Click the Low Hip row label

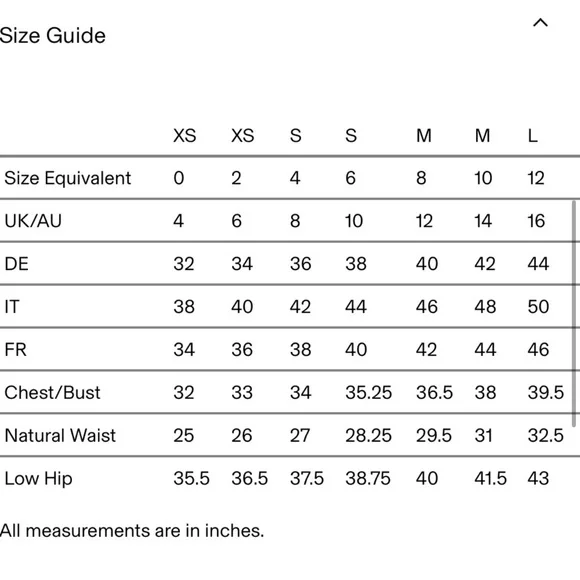(38, 479)
